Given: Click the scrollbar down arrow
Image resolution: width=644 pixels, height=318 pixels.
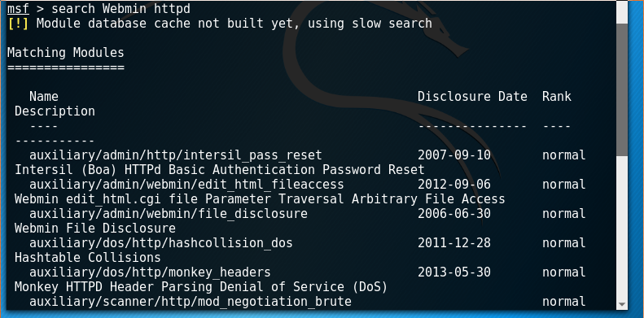Looking at the screenshot, I should 622,304.
